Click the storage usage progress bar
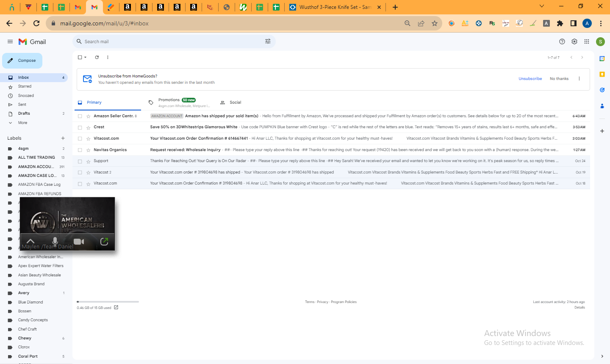The height and width of the screenshot is (364, 610). 108,302
